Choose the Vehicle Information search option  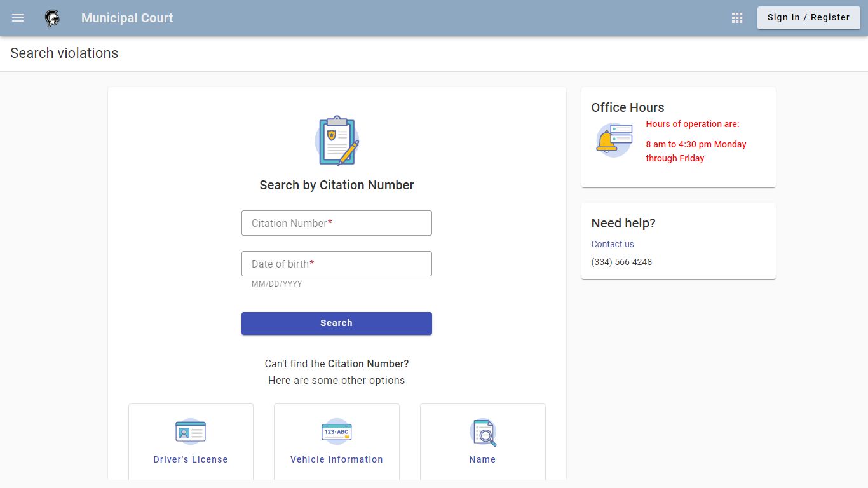pos(337,442)
